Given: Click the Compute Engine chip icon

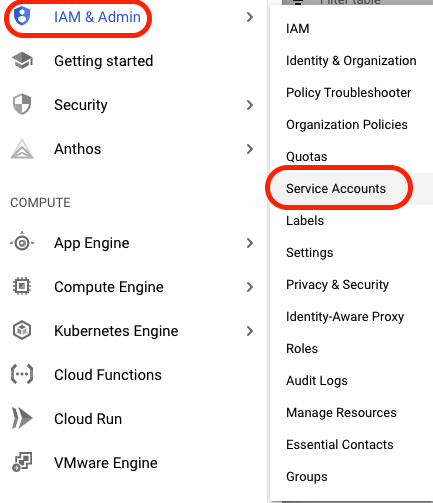Looking at the screenshot, I should [x=22, y=286].
